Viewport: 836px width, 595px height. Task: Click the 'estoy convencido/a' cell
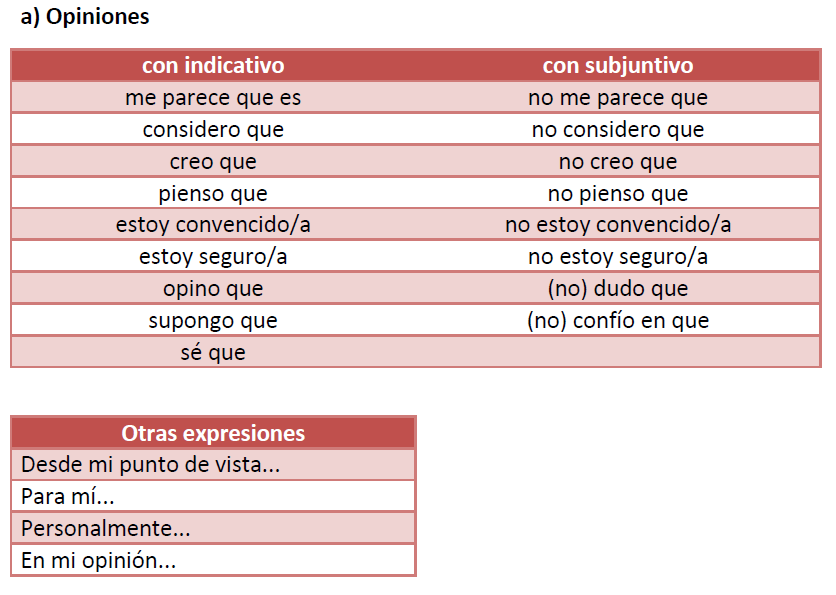pyautogui.click(x=213, y=225)
